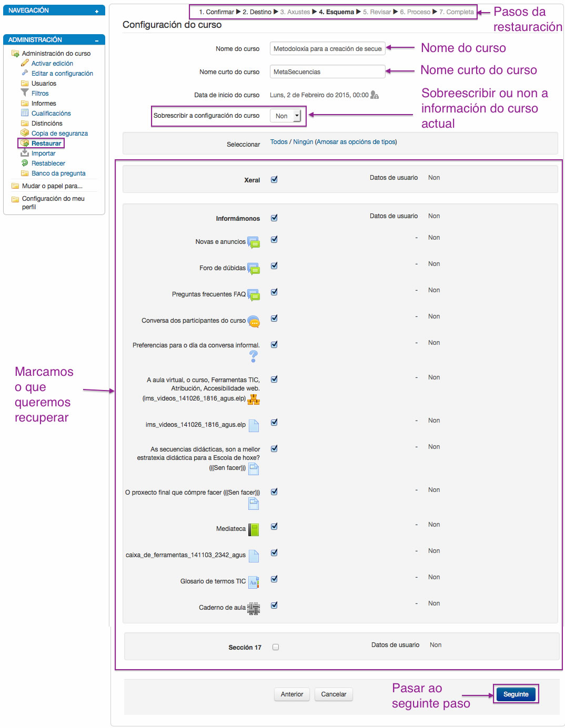Click the Seguinte button
Viewport: 565px width, 728px height.
click(516, 694)
